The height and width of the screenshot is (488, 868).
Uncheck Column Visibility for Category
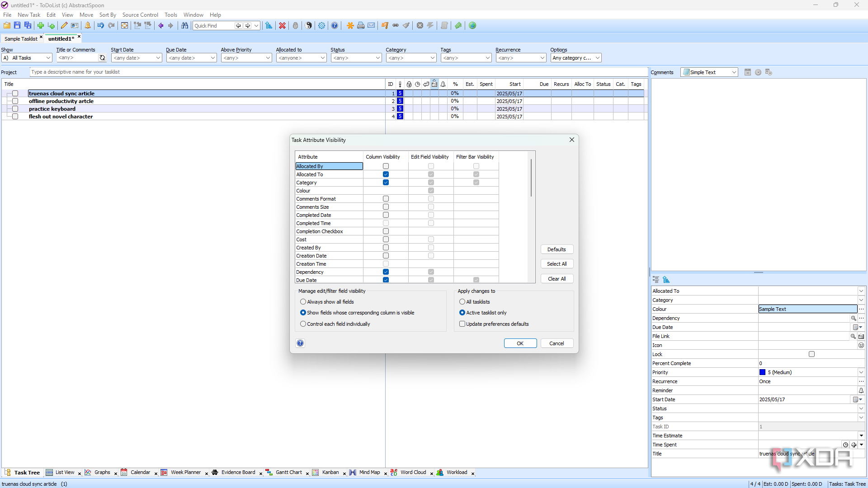coord(386,183)
